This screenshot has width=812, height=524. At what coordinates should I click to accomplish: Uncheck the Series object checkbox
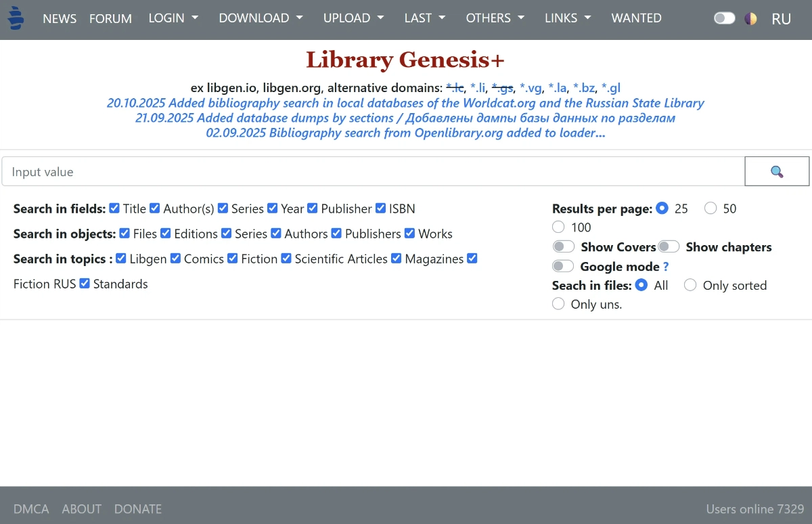(x=227, y=234)
